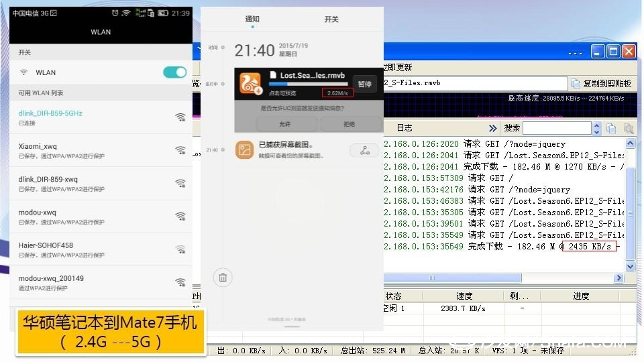Click the alarm icon in status bar
This screenshot has width=644, height=362.
(x=115, y=13)
